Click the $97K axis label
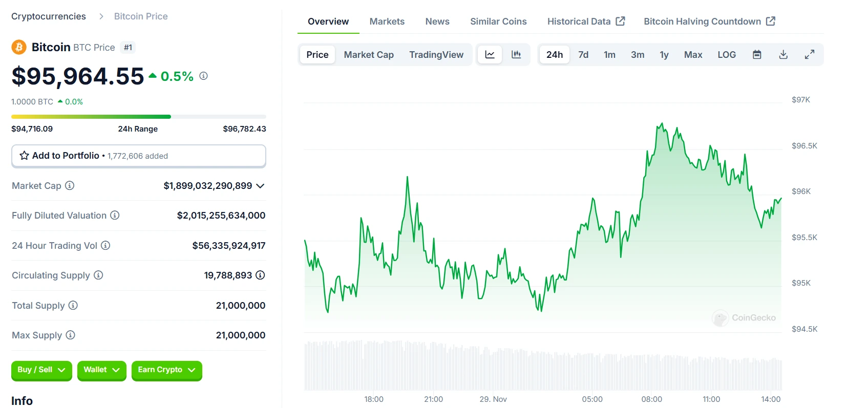The image size is (868, 408). 801,100
